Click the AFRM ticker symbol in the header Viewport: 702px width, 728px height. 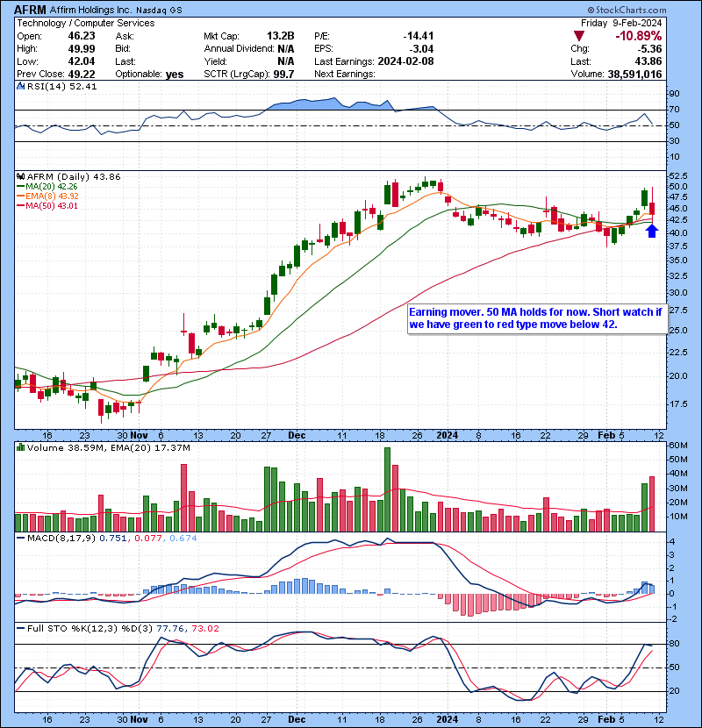30,10
